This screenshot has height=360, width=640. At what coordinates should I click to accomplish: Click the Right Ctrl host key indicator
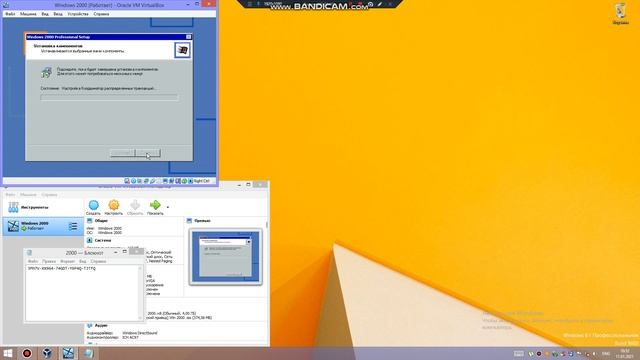[202, 181]
